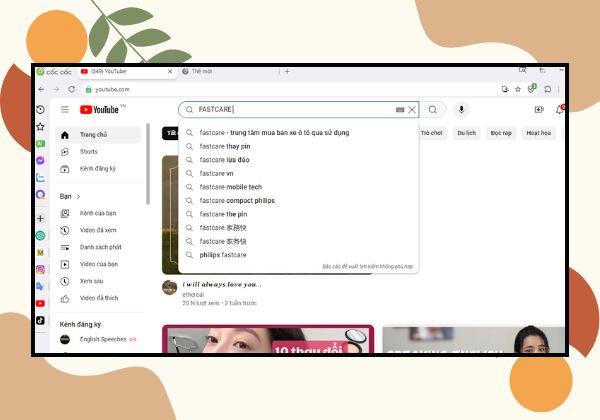Open English Speeches subscribed channel
This screenshot has width=600, height=420.
(x=98, y=339)
